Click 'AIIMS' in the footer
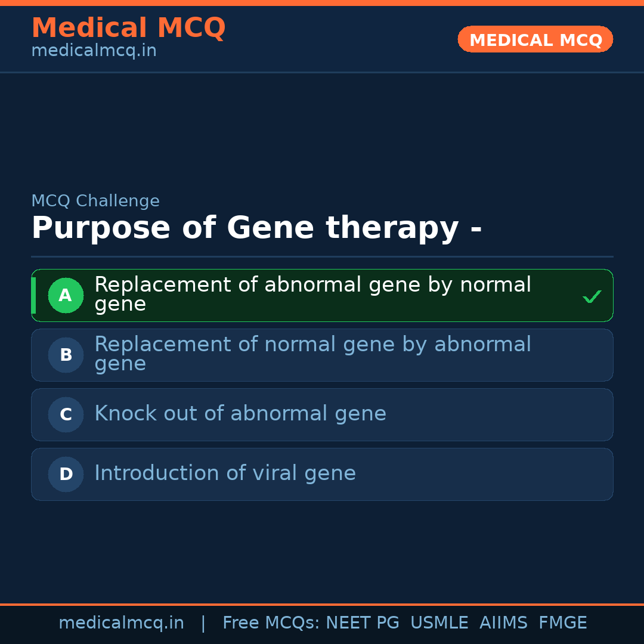Screen dimensions: 644x644 click(503, 623)
